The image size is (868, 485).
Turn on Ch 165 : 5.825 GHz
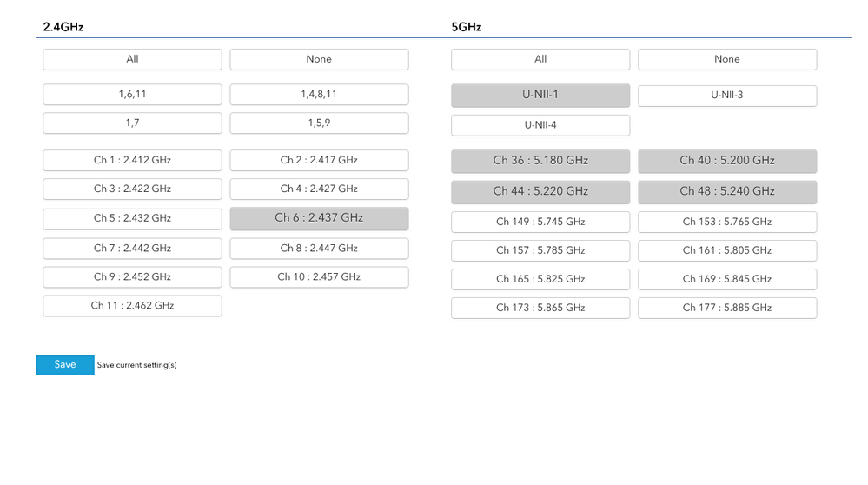(540, 280)
